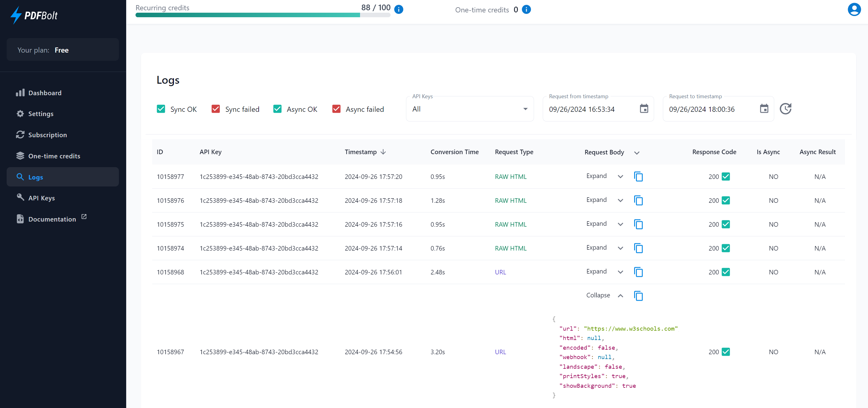Collapse request body for log 10158967
Viewport: 868px width, 408px height.
[x=605, y=296]
